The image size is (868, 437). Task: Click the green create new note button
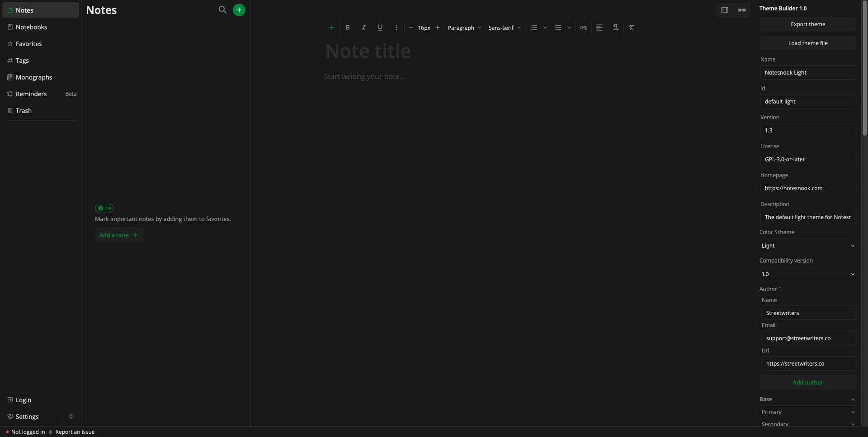click(239, 10)
